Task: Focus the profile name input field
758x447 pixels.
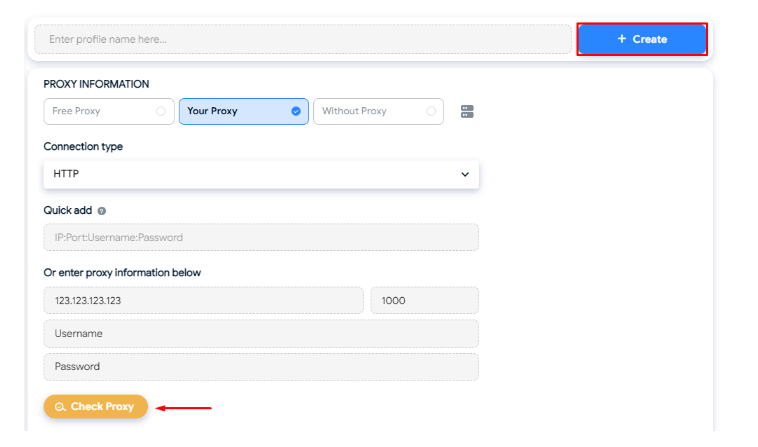Action: point(302,39)
